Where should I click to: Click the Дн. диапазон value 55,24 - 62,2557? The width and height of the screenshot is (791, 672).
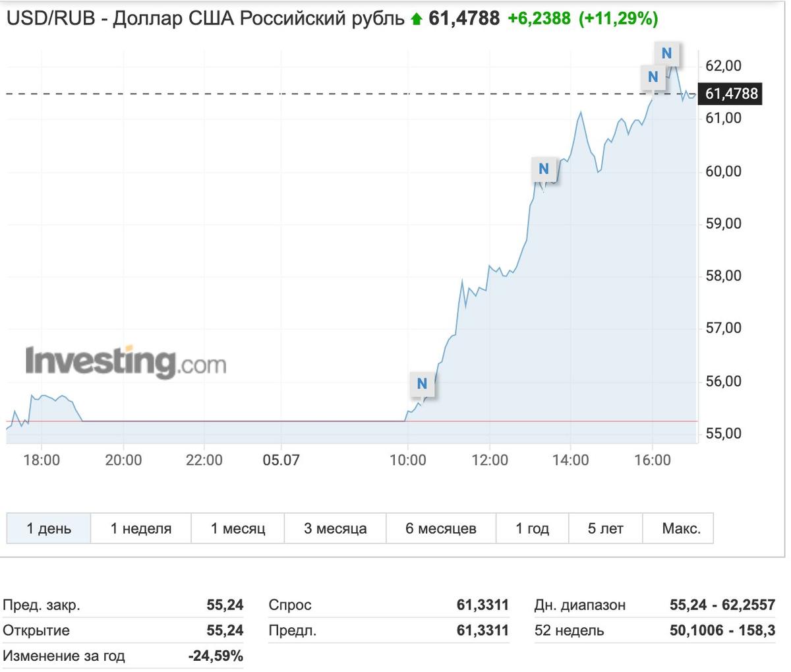(722, 605)
